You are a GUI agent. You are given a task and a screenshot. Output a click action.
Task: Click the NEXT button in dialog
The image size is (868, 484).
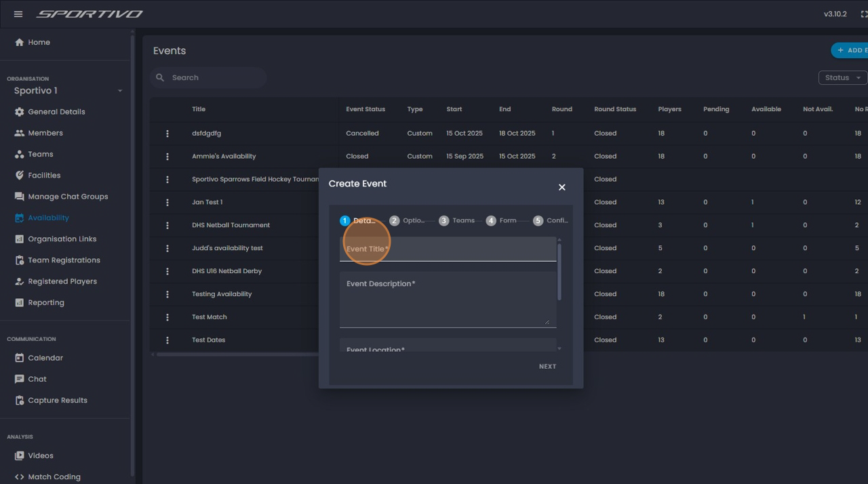click(547, 367)
